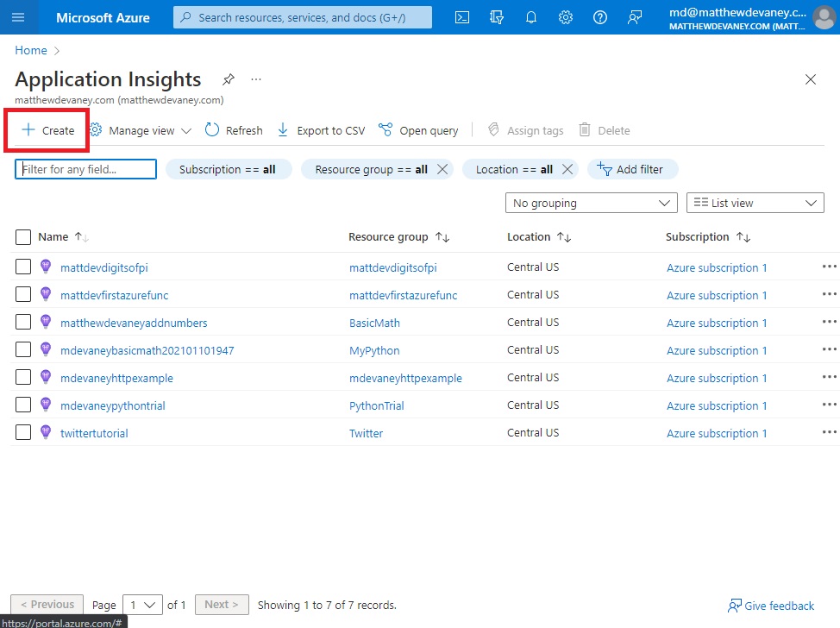Open the Notifications bell
The image size is (840, 628).
[530, 17]
